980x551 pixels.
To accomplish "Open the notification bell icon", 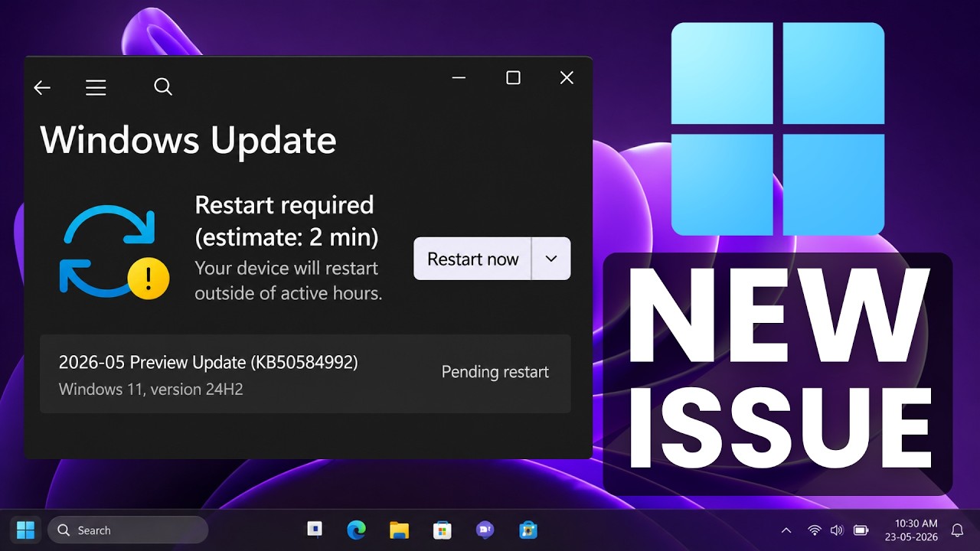I will (x=957, y=530).
